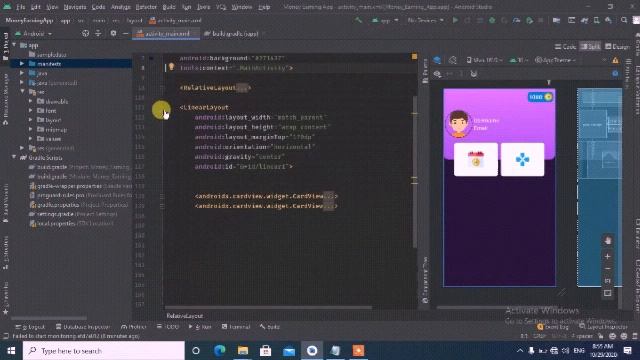640x360 pixels.
Task: Select the gradle-wrapper.properties file
Action: pos(80,186)
